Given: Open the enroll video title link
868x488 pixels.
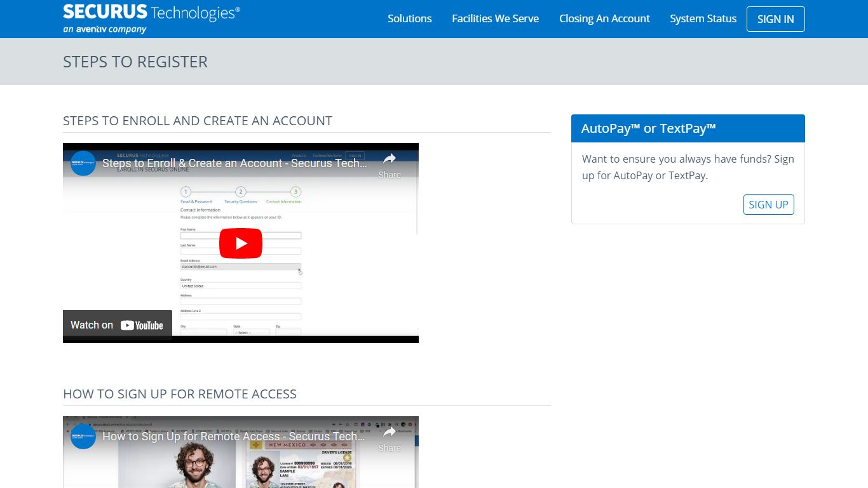Looking at the screenshot, I should (234, 163).
